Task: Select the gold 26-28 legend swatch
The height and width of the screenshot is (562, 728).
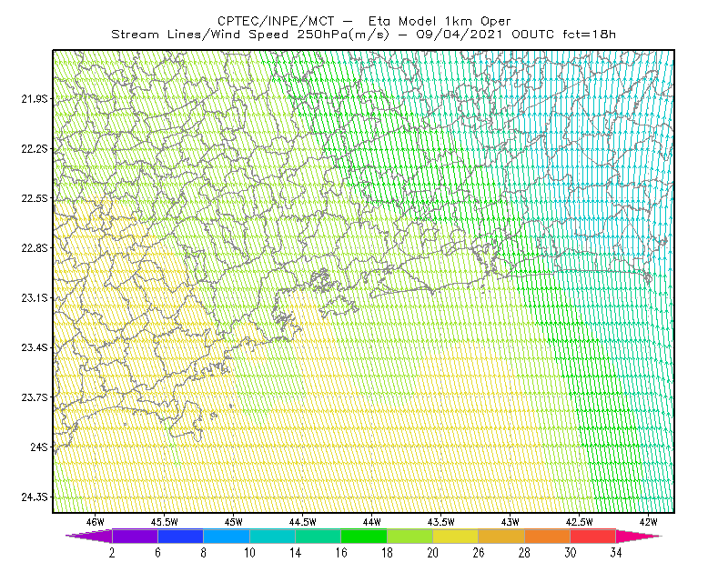Action: [x=501, y=536]
